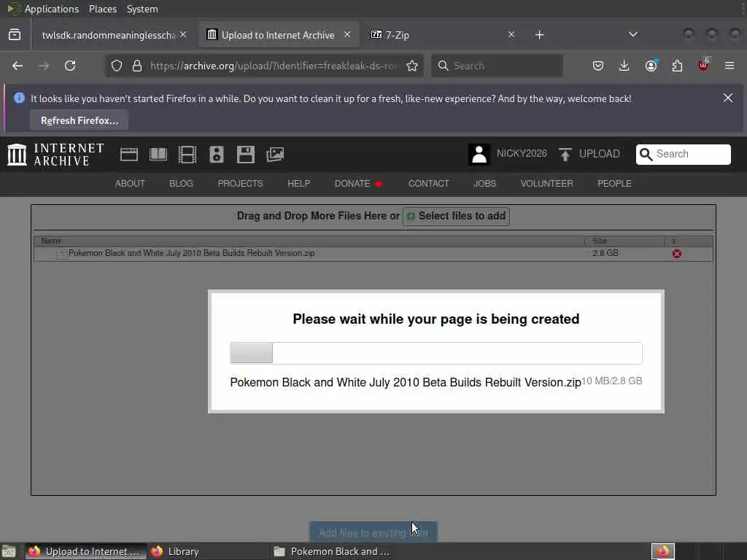747x560 pixels.
Task: Close the 7-Zip tab
Action: click(x=511, y=34)
